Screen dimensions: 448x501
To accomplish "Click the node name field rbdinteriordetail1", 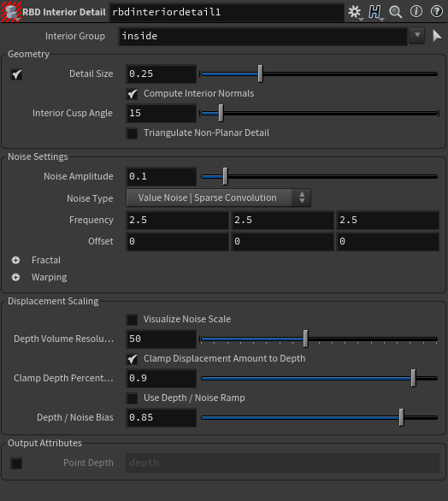I will [227, 12].
